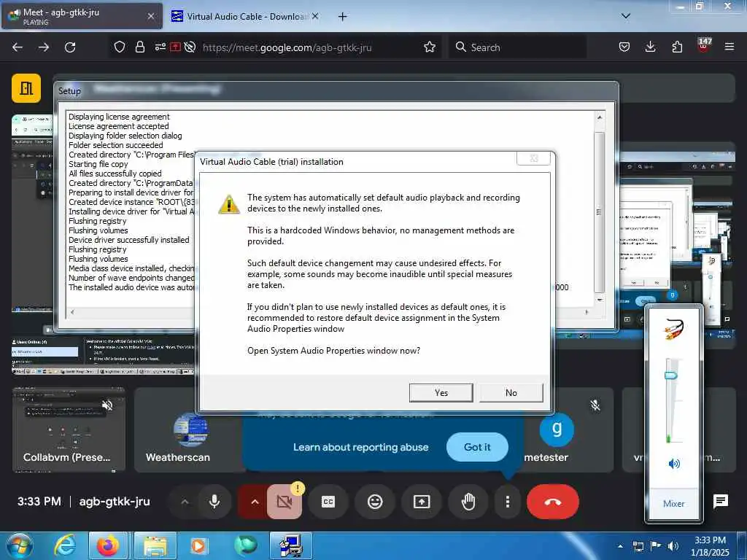Go back in Firefox
Image resolution: width=747 pixels, height=560 pixels.
click(18, 47)
